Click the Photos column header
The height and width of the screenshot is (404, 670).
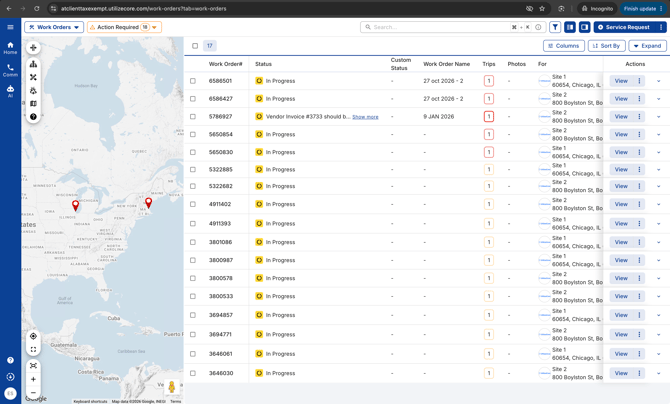(x=517, y=64)
